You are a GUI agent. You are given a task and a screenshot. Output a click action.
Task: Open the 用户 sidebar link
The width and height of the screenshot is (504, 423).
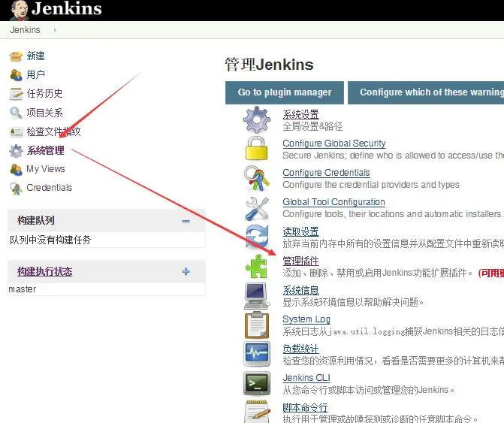(36, 74)
